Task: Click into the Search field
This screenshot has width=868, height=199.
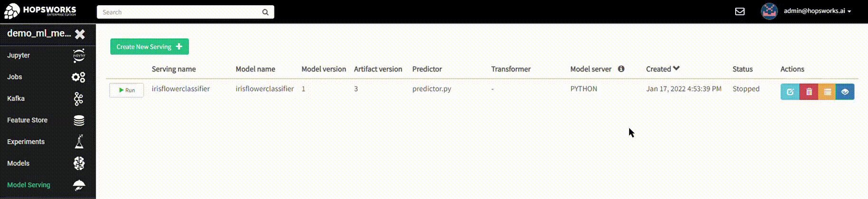Action: coord(186,12)
